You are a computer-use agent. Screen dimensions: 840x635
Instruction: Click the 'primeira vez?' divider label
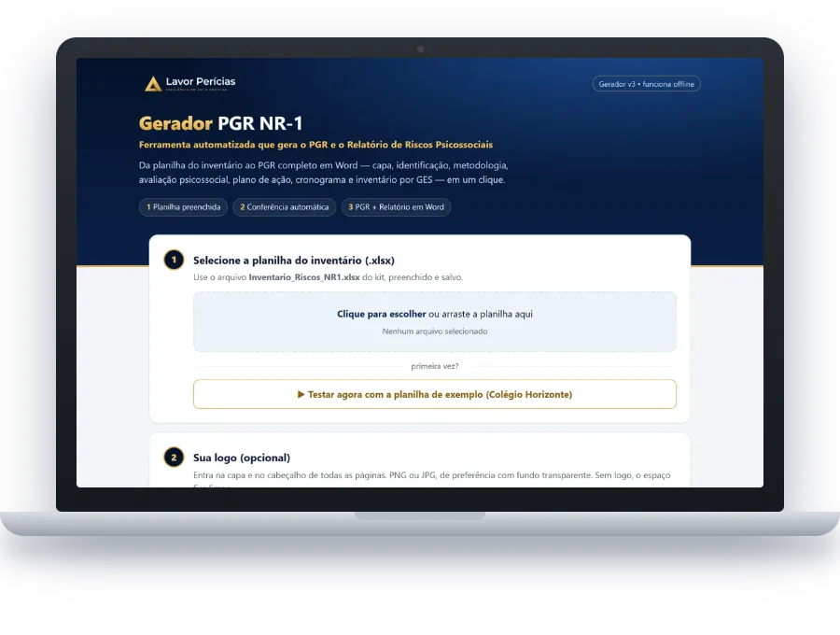[x=434, y=367]
